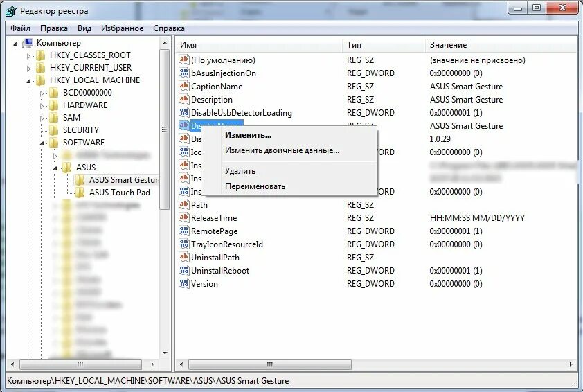
Task: Click the HKEY_LOCAL_MACHINE folder icon
Action: pyautogui.click(x=41, y=80)
